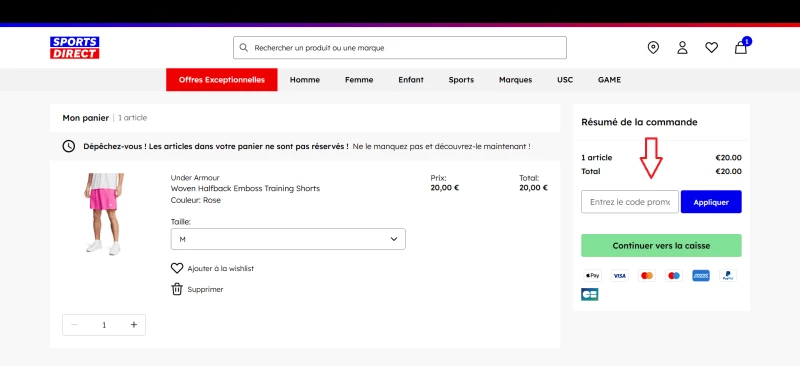This screenshot has width=800, height=366.
Task: Click the quantity value field
Action: click(x=104, y=325)
